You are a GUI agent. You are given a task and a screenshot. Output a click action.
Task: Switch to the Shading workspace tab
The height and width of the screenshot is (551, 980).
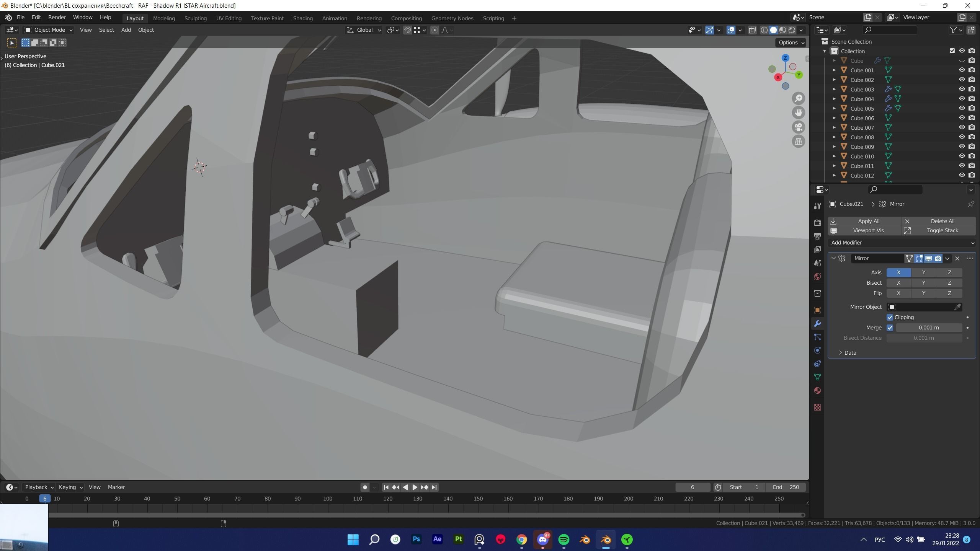302,18
